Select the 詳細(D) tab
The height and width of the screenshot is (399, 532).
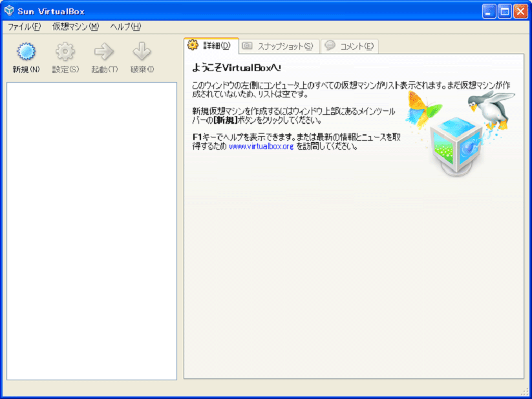(x=211, y=45)
